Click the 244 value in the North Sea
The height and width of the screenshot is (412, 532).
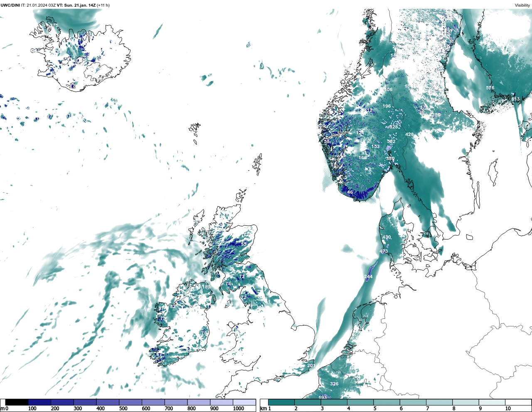[x=368, y=276]
